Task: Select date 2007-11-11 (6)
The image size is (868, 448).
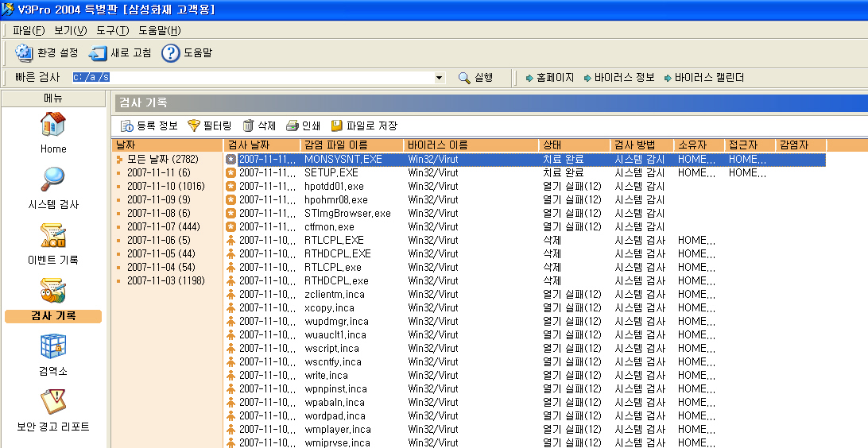Action: point(159,172)
